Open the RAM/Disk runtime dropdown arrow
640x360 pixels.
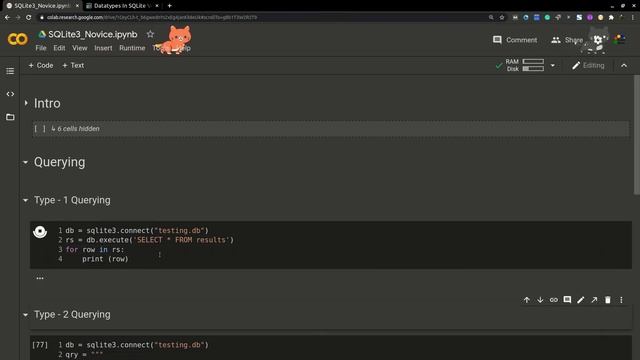tap(553, 65)
